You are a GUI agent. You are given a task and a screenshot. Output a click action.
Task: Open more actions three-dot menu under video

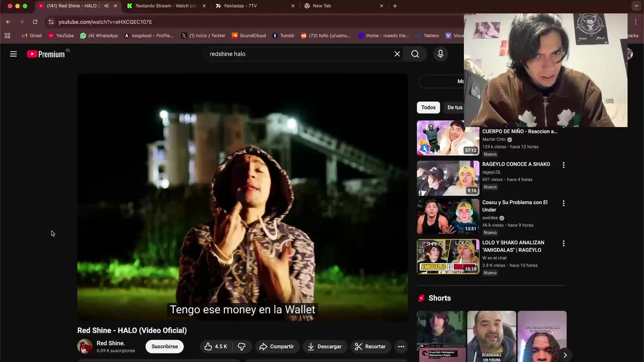click(401, 346)
